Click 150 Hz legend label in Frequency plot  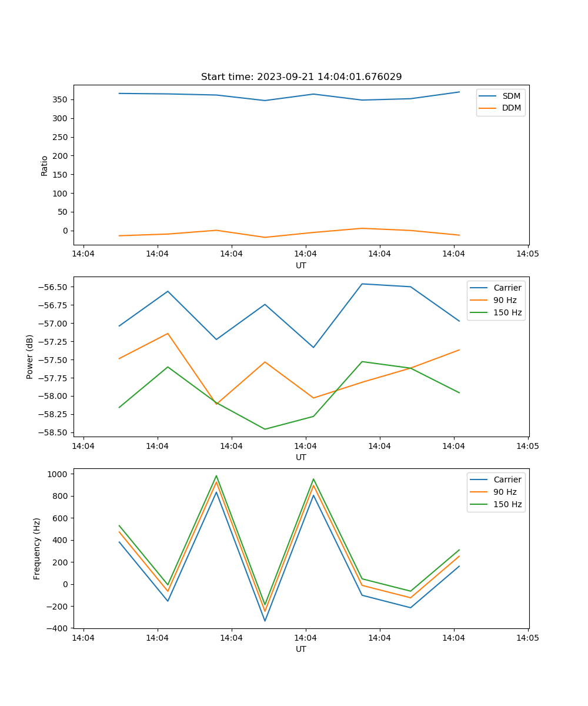coord(507,504)
